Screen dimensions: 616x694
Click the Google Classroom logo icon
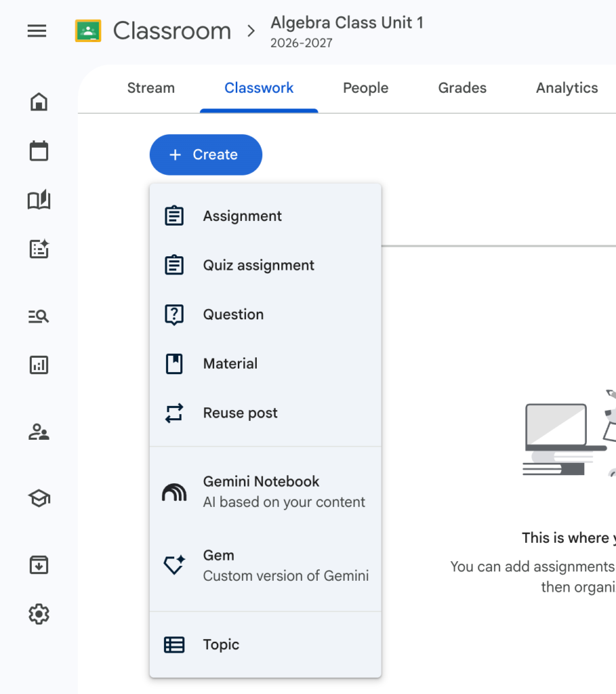point(88,30)
